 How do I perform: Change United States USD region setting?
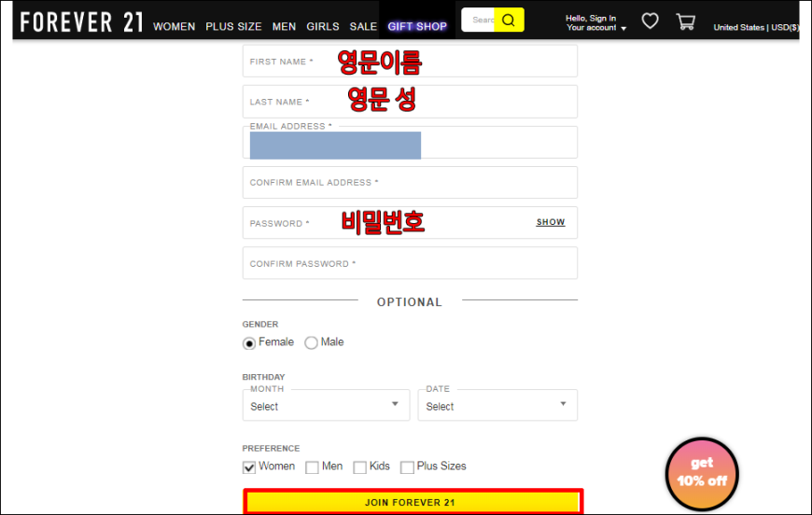pos(756,27)
